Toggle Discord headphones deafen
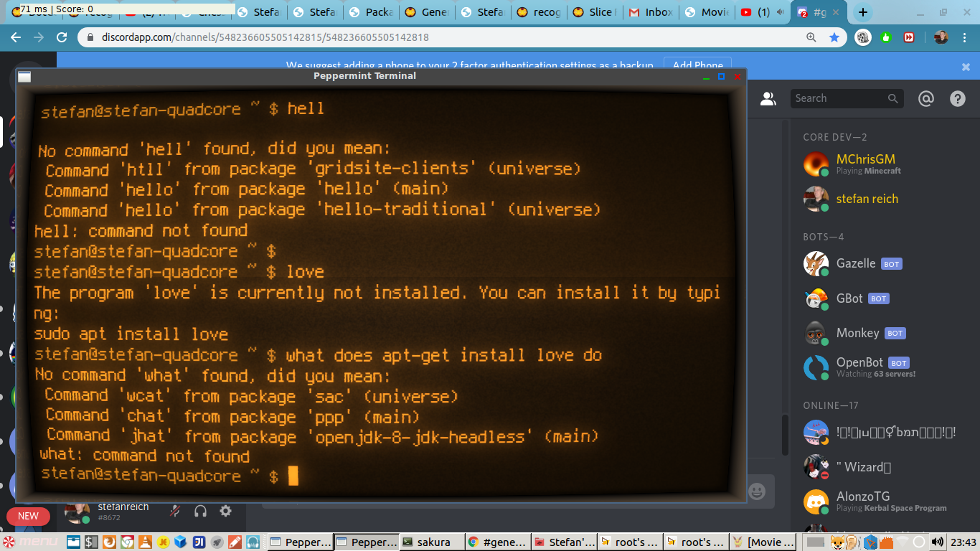980x551 pixels. (x=200, y=511)
